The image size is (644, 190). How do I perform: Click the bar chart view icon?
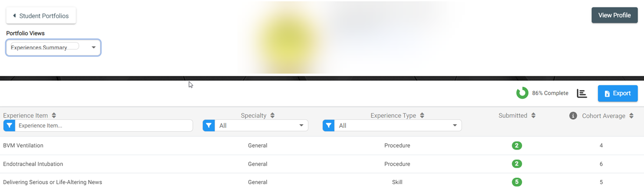[x=582, y=93]
